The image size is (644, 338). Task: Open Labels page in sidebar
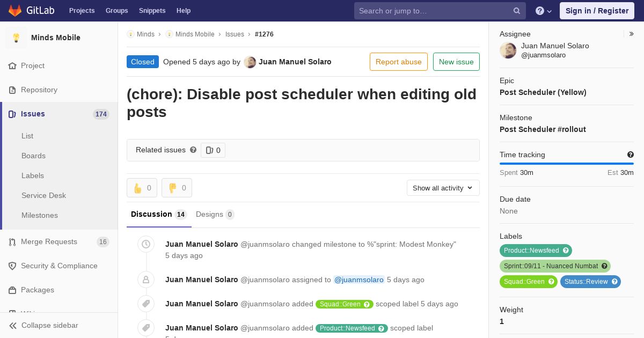click(33, 175)
